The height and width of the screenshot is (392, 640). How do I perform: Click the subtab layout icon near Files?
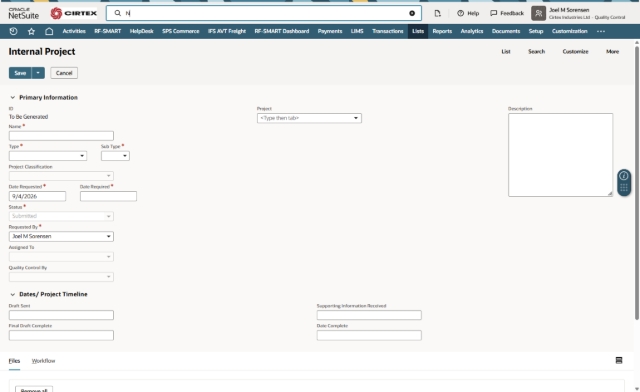point(619,360)
